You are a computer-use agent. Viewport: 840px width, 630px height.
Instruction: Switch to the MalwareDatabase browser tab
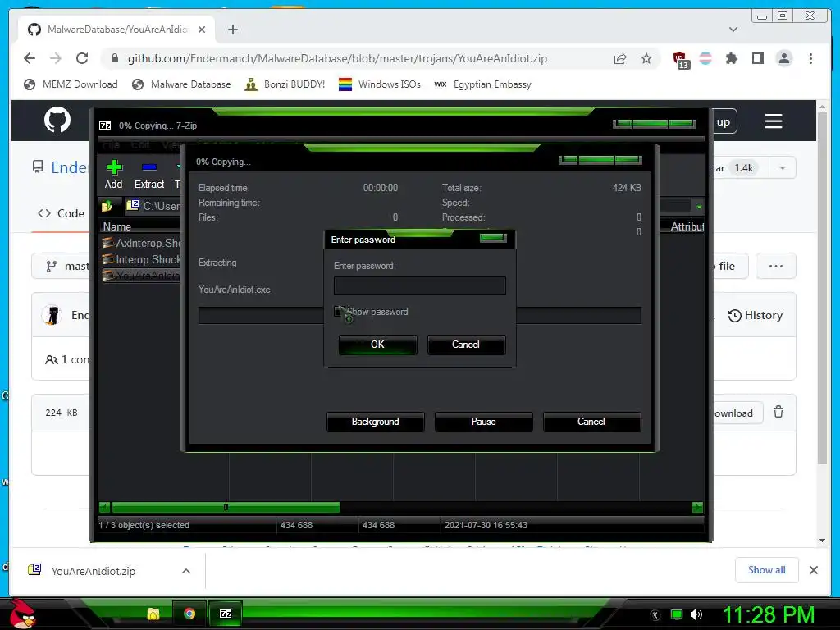pyautogui.click(x=118, y=30)
